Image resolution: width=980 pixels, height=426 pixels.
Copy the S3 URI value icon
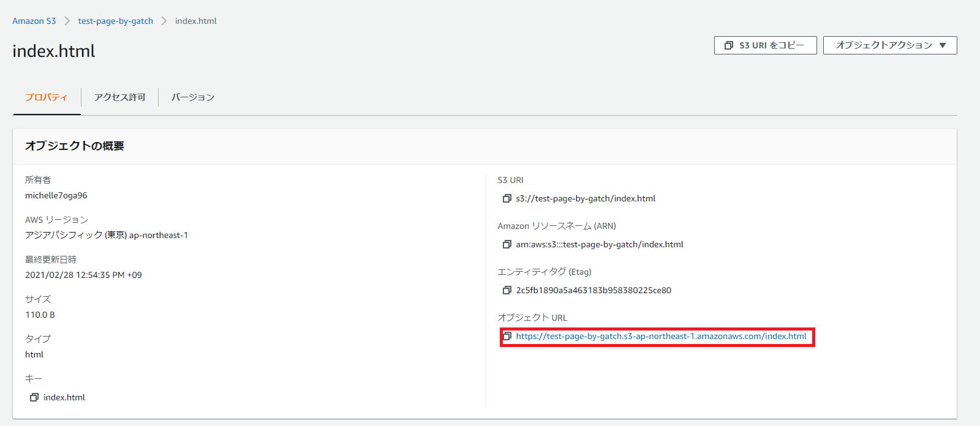pos(507,198)
